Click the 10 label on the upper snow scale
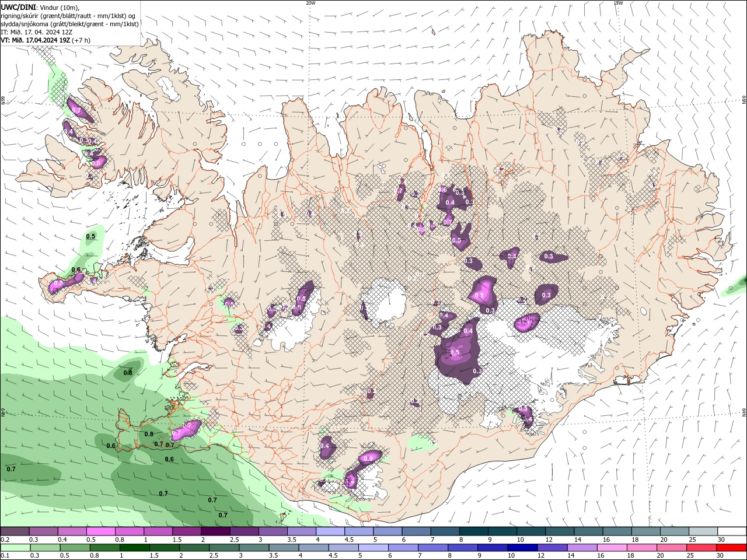Viewport: 747px width, 560px height. click(519, 540)
